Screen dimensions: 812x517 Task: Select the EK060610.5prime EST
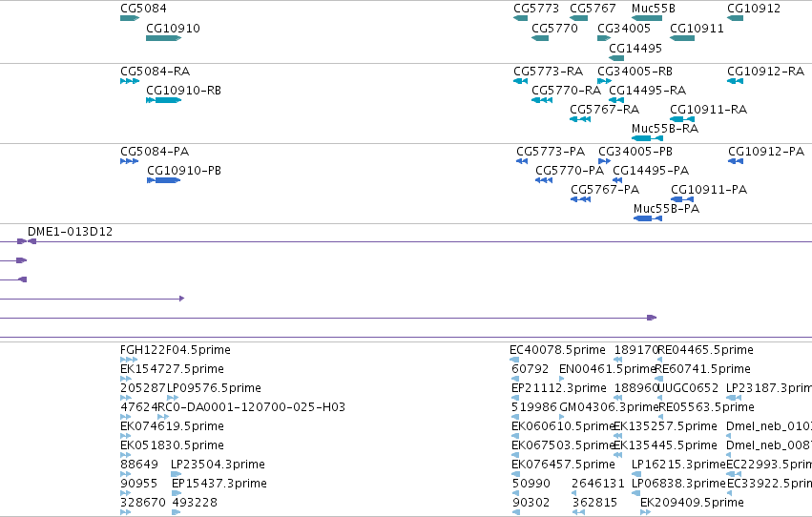tap(515, 436)
